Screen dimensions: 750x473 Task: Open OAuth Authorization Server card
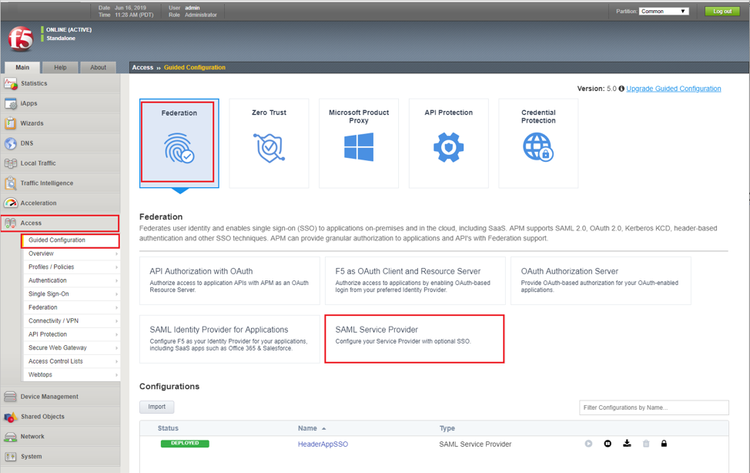tap(601, 280)
